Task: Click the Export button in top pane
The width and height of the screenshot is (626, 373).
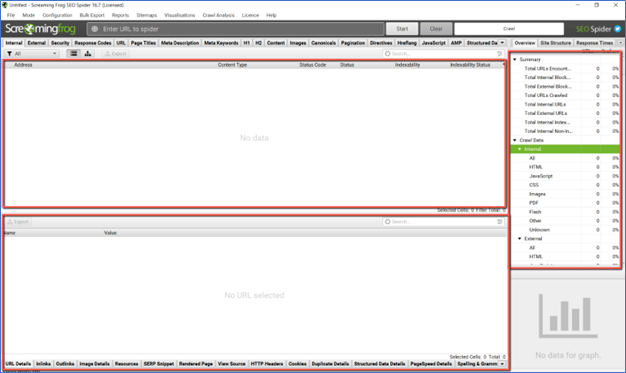Action: click(115, 54)
